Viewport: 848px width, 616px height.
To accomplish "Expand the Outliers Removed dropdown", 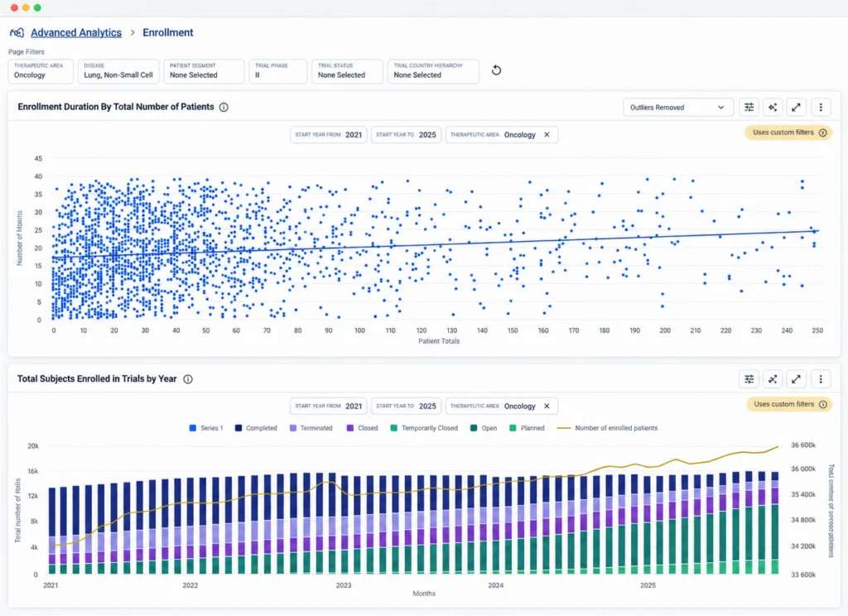I will pos(678,107).
